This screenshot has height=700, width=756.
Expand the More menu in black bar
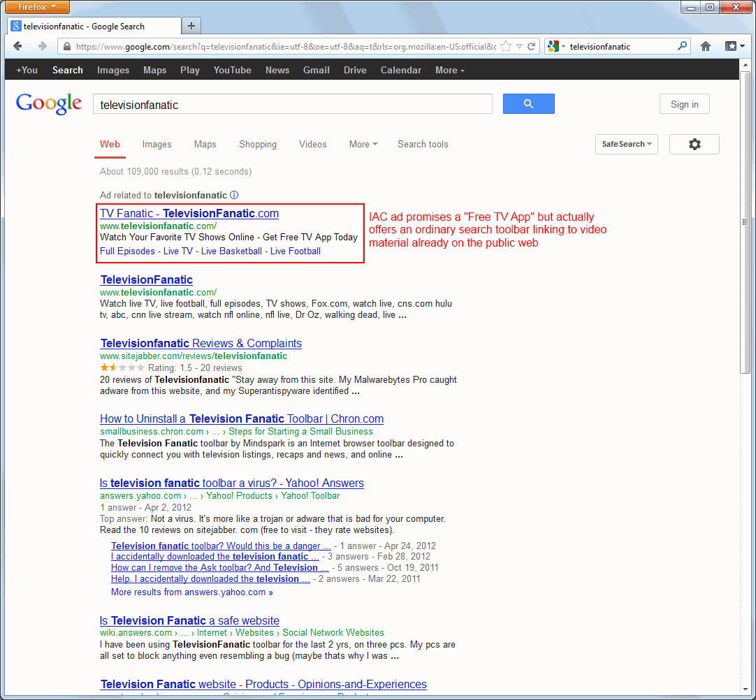point(449,70)
